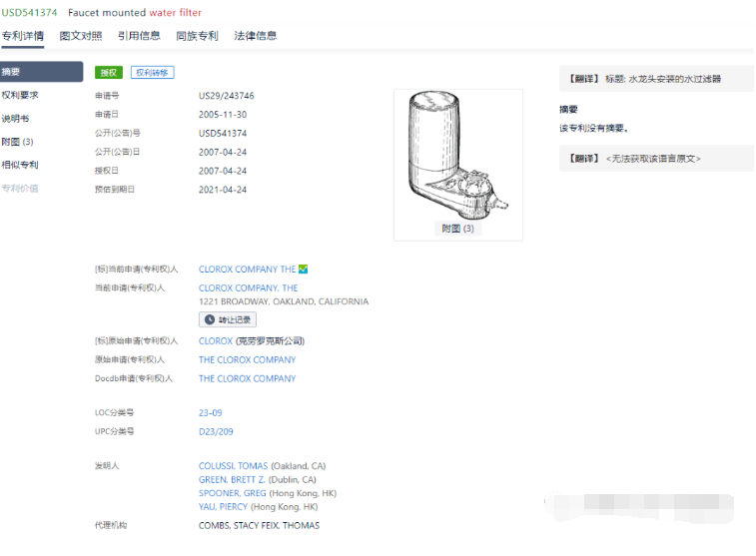Click the 附图 (3) caption under the drawing

tap(457, 229)
